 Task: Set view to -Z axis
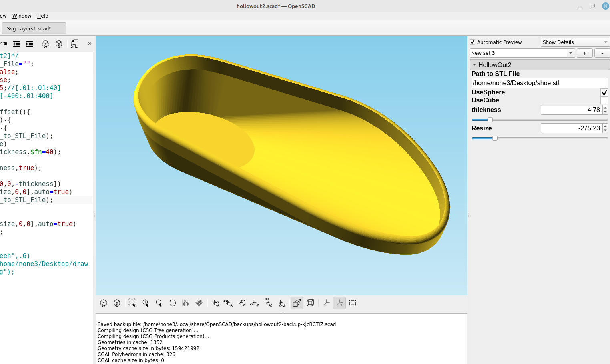point(282,303)
